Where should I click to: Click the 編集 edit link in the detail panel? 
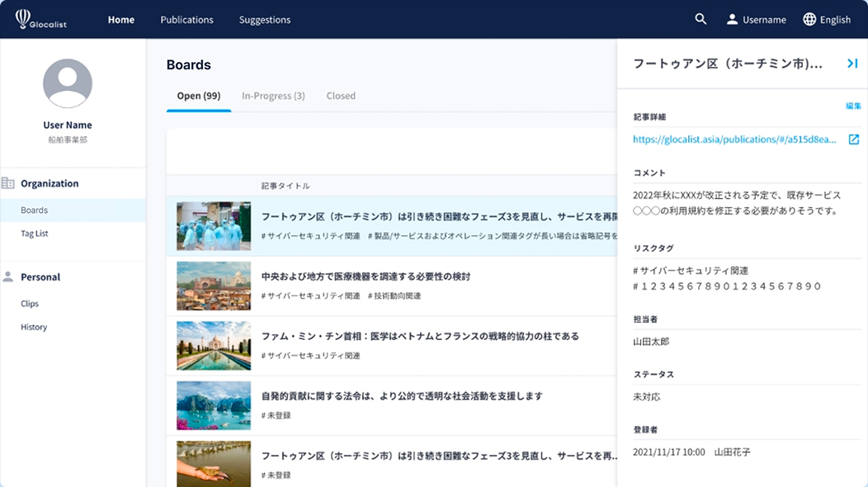852,106
